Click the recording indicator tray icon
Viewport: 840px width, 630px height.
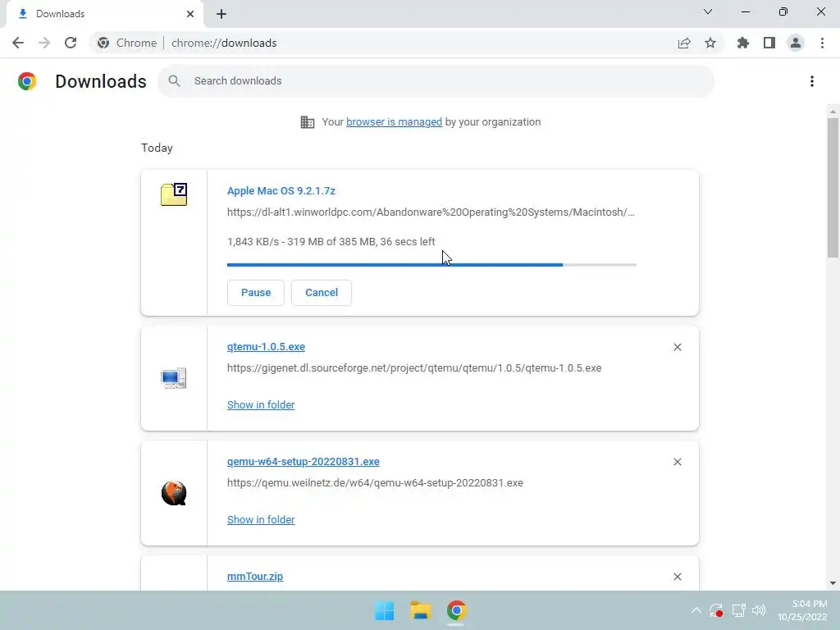click(716, 610)
